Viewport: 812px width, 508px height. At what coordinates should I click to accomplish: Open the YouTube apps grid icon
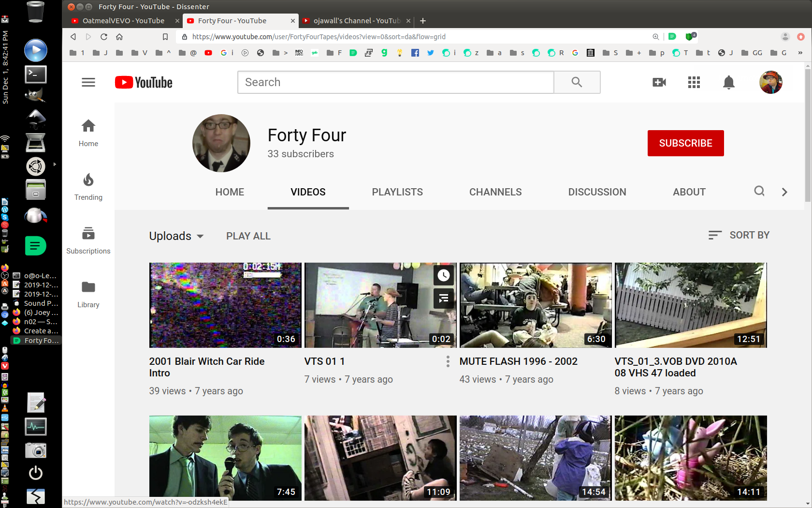(x=694, y=82)
